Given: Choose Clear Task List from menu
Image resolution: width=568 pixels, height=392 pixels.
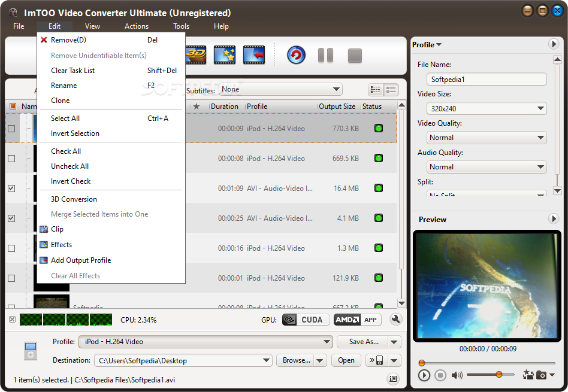Looking at the screenshot, I should 111,71.
